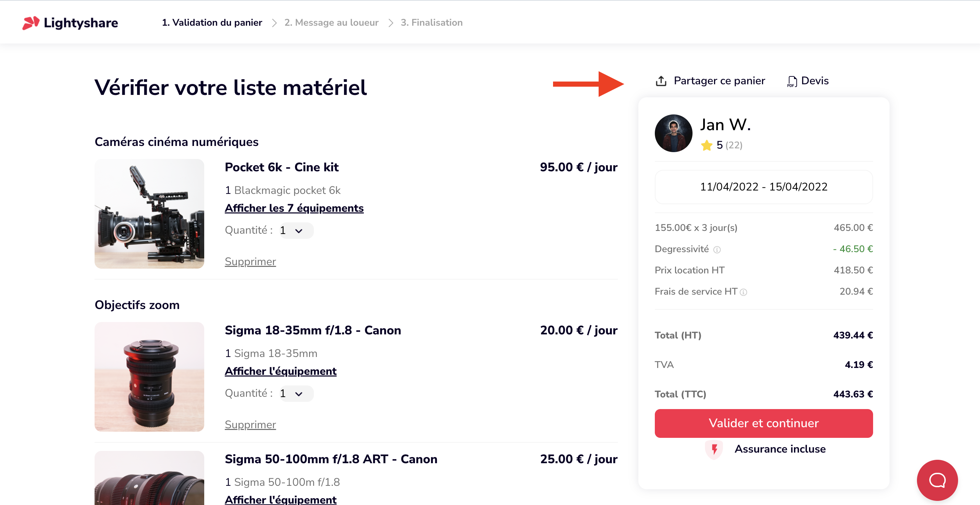The image size is (980, 505).
Task: Click the 155.00€ x 3 jour(s) line
Action: pyautogui.click(x=696, y=228)
